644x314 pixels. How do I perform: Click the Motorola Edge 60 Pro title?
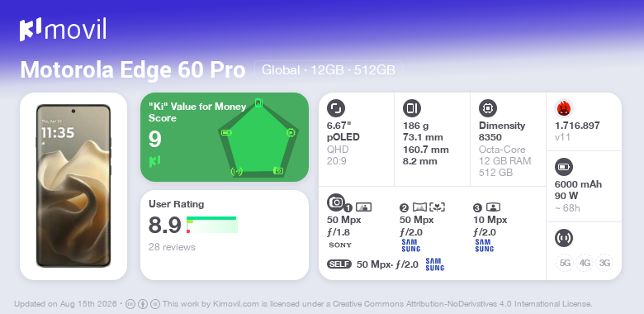133,70
